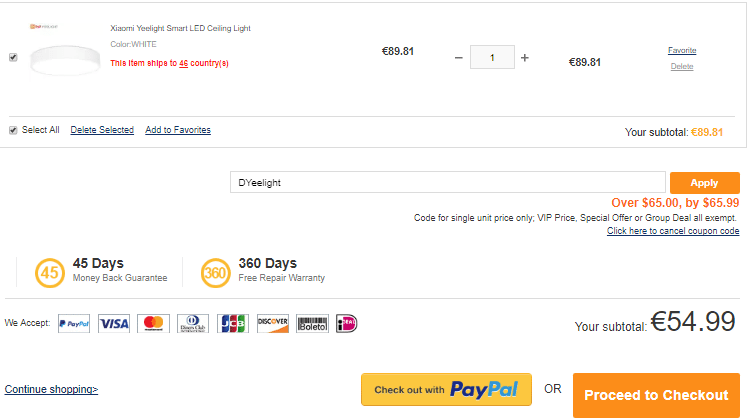
Task: Click the PayPal payment icon
Action: 74,324
